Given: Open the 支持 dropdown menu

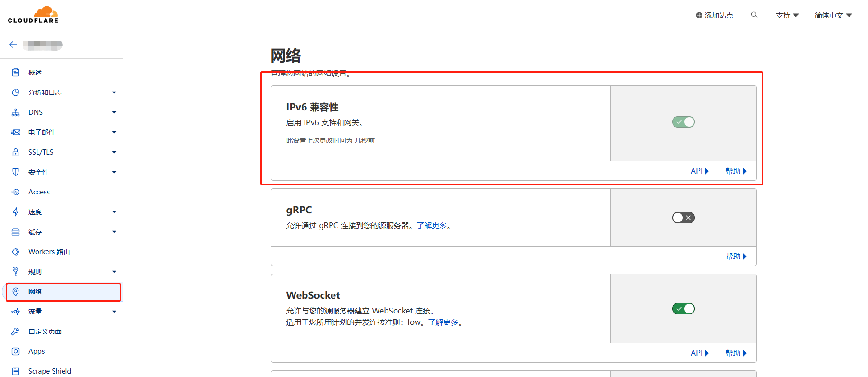Looking at the screenshot, I should (x=787, y=16).
